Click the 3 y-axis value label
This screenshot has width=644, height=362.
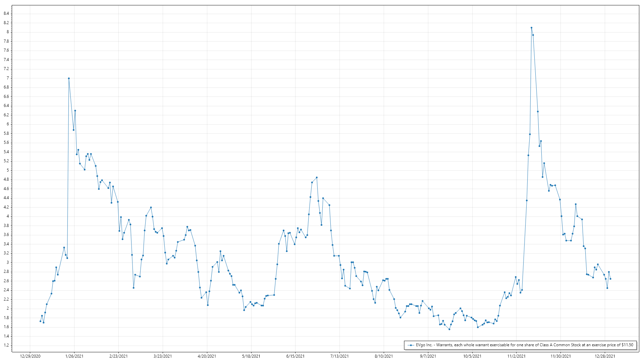pos(8,262)
